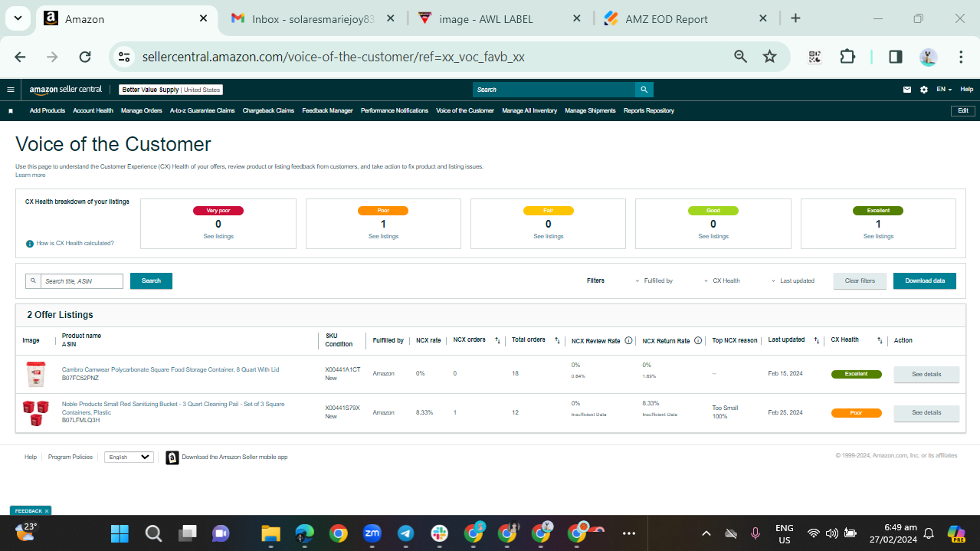Click See listings under Poor
Screen dimensions: 980x551
[383, 237]
